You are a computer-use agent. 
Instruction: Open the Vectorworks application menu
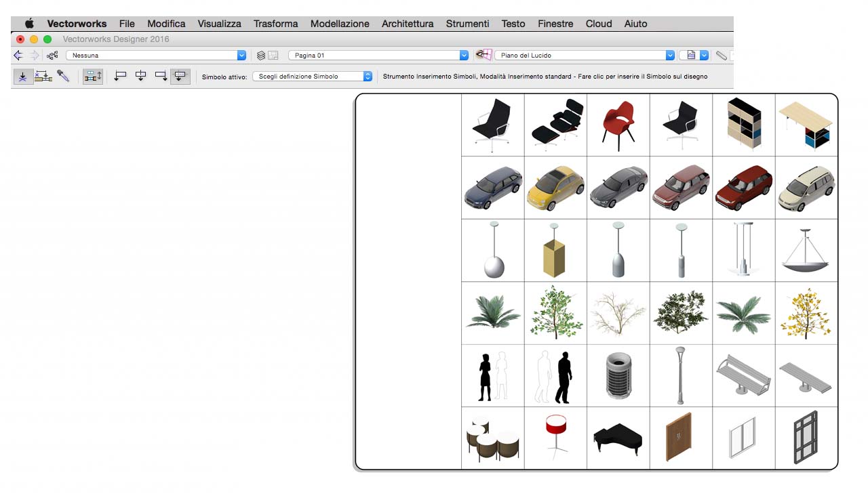(x=77, y=24)
